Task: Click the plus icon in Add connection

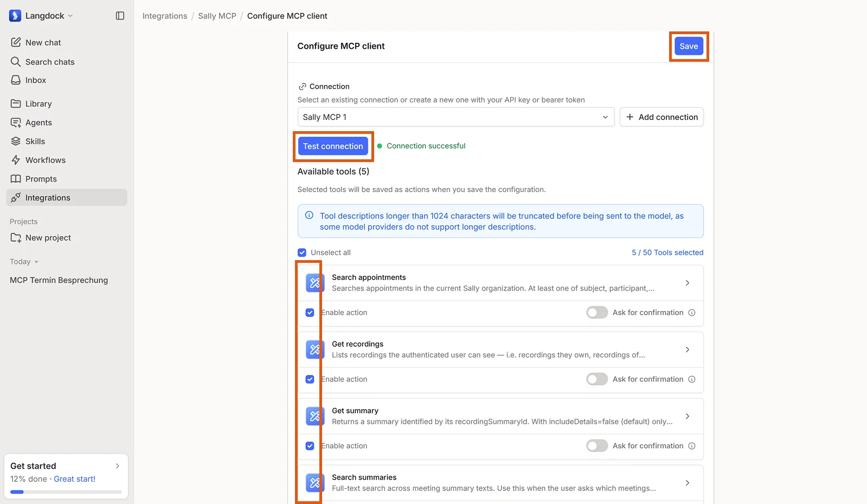Action: [x=630, y=117]
